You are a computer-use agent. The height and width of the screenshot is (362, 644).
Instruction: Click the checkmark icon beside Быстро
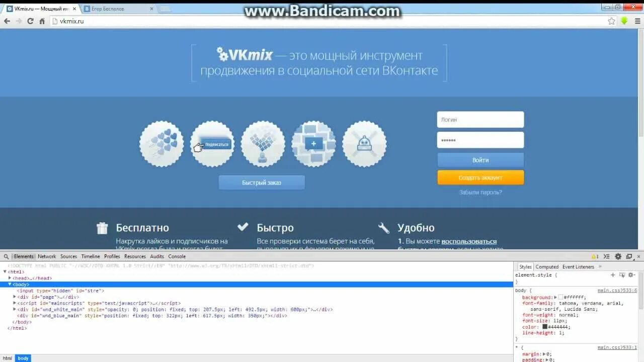coord(243,227)
